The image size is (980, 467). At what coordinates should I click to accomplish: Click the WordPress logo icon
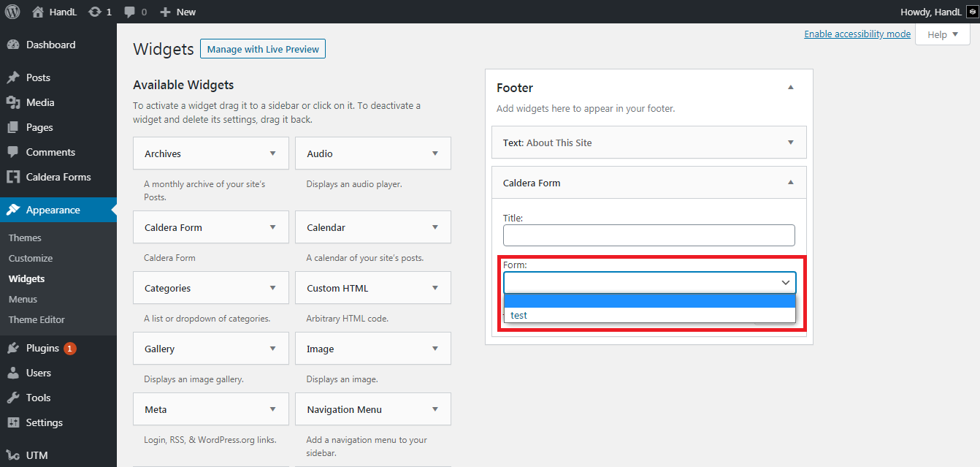coord(12,12)
